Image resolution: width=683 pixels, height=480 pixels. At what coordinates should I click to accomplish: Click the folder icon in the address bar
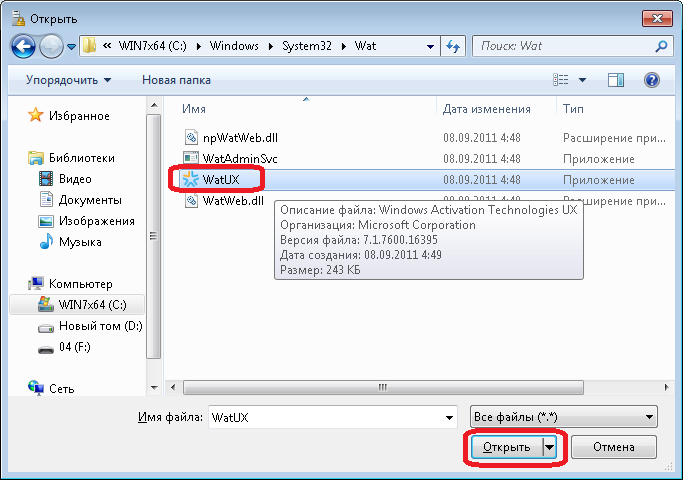click(x=89, y=45)
